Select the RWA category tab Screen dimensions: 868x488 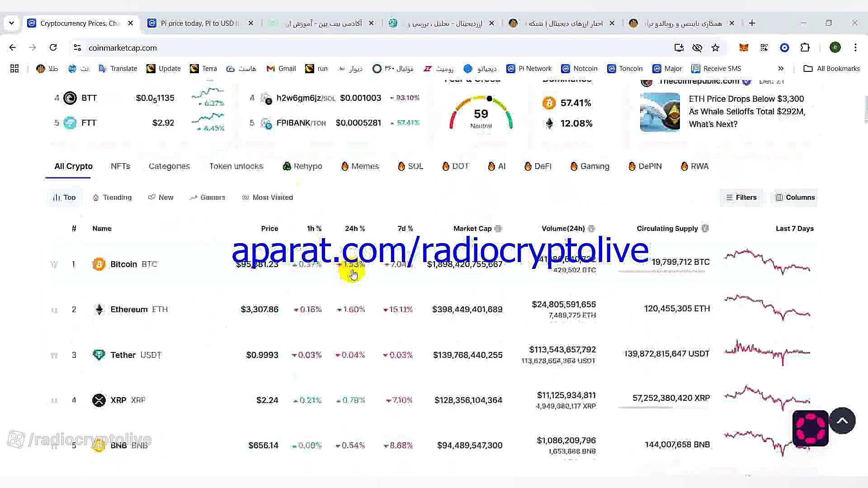coord(694,166)
